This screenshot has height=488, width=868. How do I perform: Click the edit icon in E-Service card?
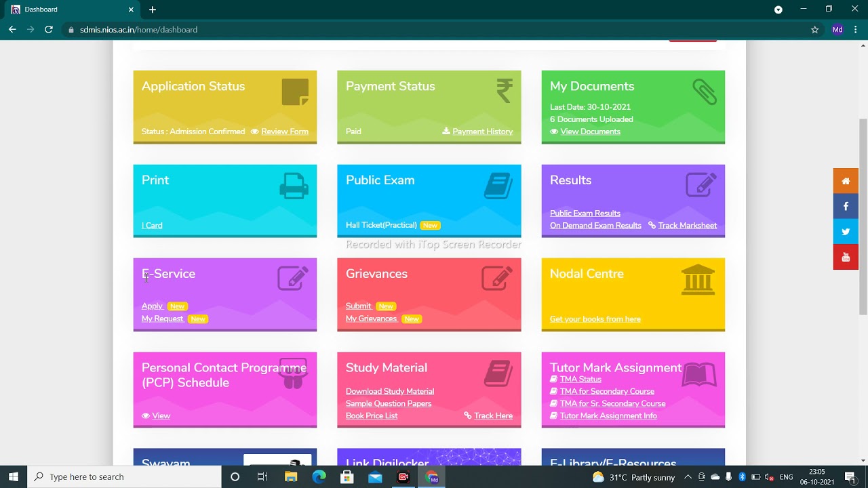tap(293, 278)
